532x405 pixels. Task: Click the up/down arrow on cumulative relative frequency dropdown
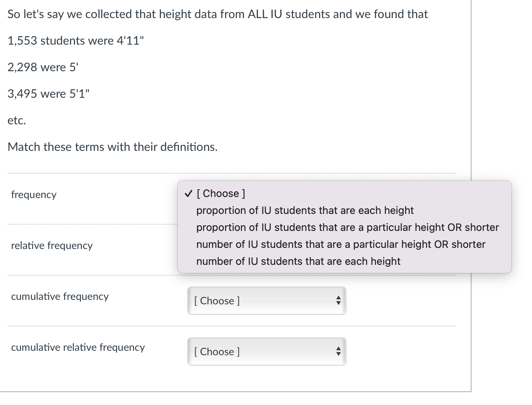(338, 352)
